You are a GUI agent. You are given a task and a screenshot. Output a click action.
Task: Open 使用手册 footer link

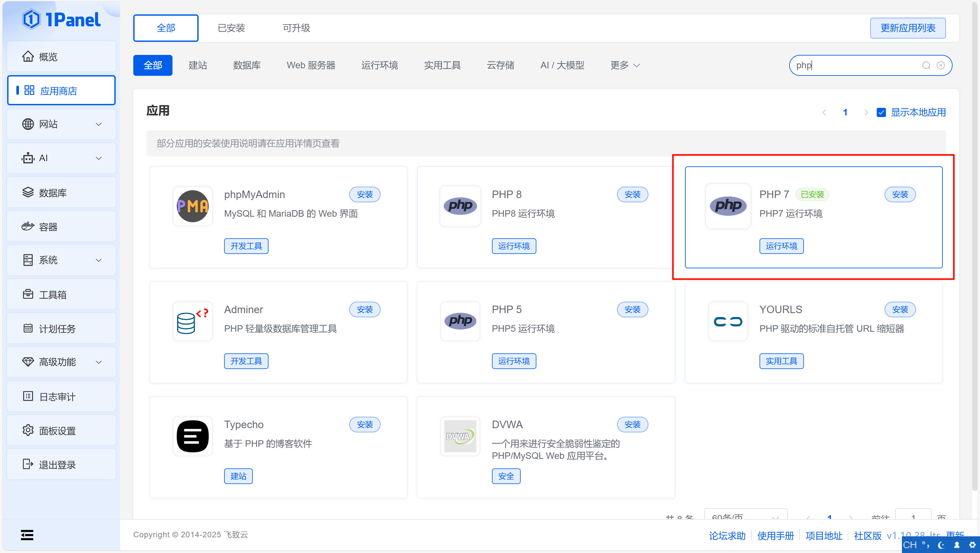(x=775, y=535)
